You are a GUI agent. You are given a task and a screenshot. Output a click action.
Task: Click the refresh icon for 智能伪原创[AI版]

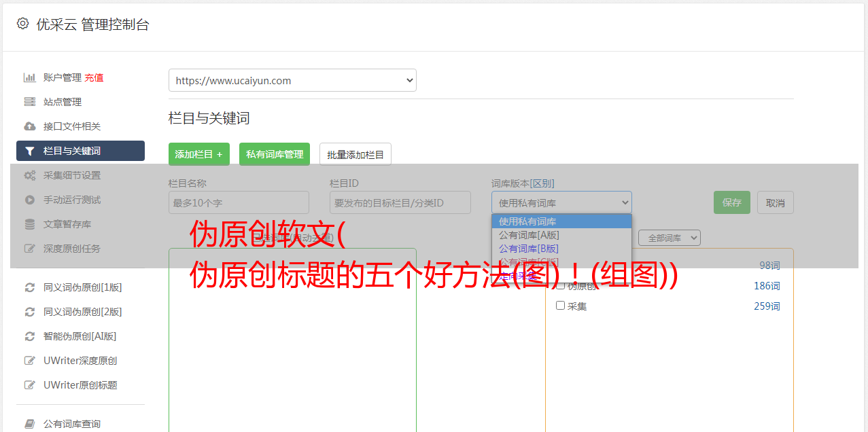(x=30, y=336)
